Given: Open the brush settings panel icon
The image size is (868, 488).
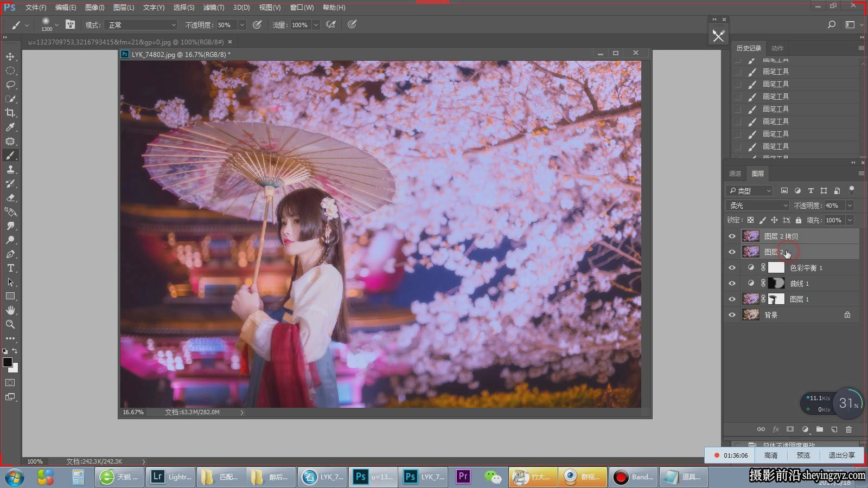Looking at the screenshot, I should 70,24.
